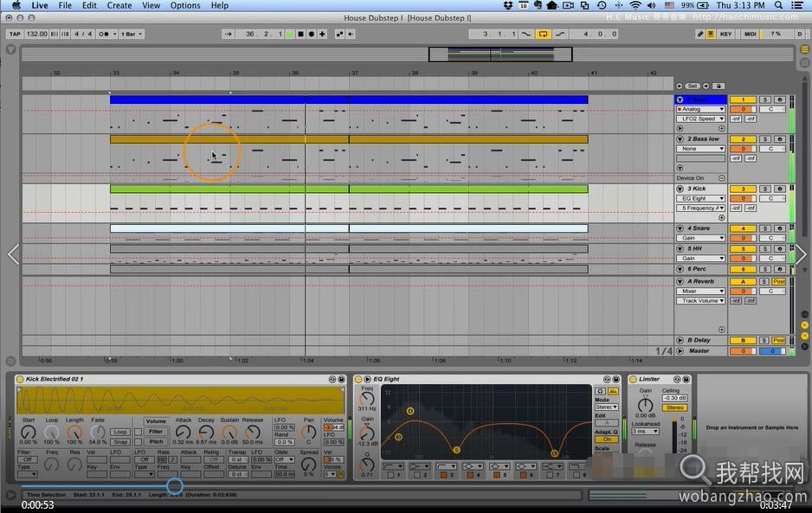Open the View menu
Image resolution: width=812 pixels, height=513 pixels.
click(x=151, y=5)
